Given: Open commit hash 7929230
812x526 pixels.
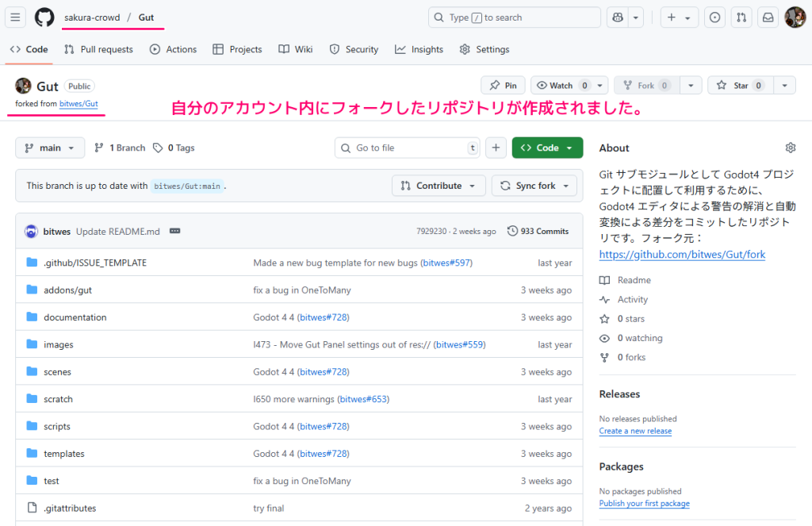Looking at the screenshot, I should [x=431, y=231].
